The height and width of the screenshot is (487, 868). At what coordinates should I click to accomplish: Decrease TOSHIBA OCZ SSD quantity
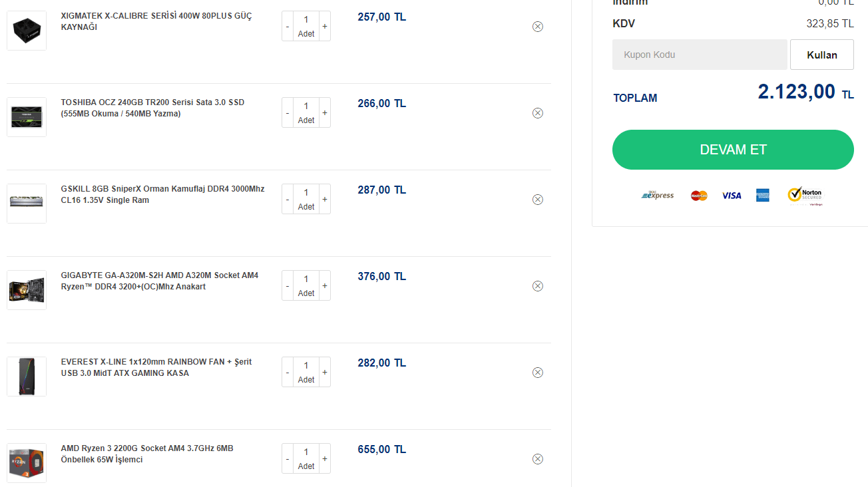[288, 113]
